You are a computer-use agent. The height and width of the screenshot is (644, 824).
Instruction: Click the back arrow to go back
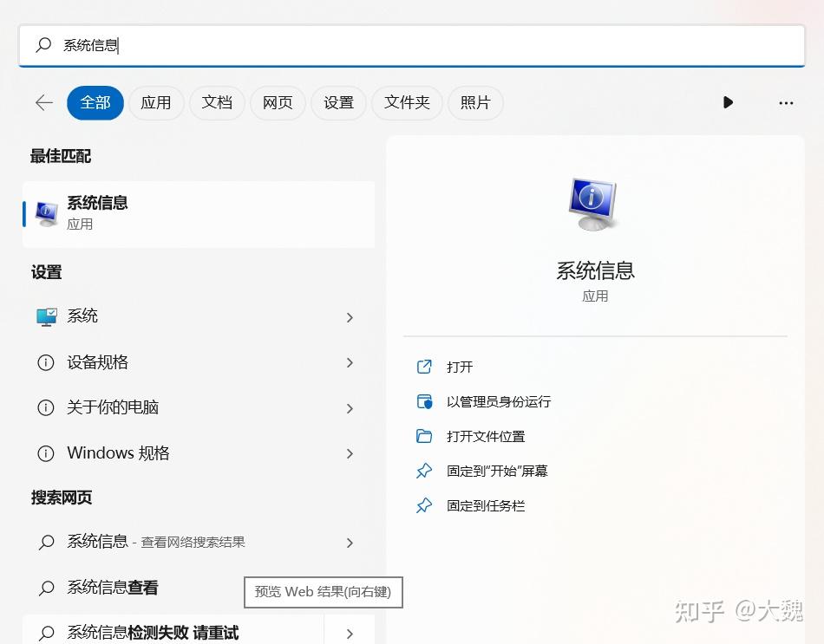coord(43,102)
